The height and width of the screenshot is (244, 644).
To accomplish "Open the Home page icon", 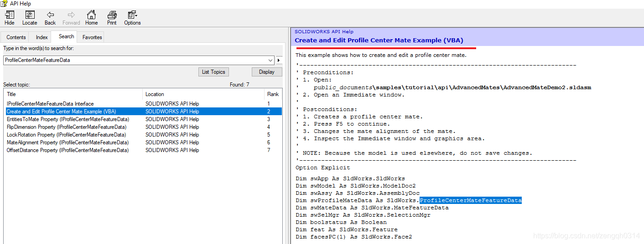I will tap(92, 18).
